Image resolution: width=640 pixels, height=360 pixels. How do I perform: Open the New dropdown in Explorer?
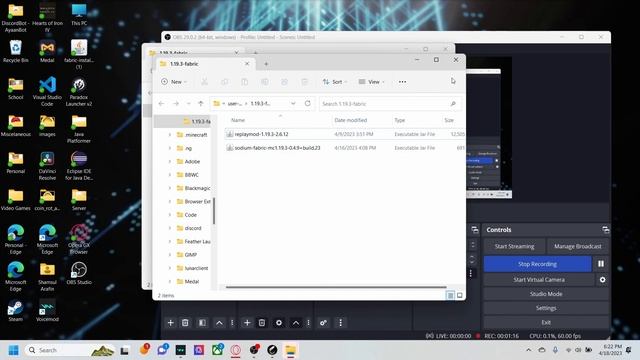click(x=174, y=82)
